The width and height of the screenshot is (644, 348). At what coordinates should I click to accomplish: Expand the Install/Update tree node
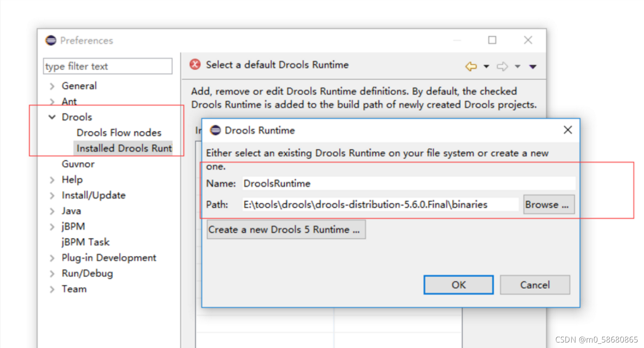pos(52,196)
